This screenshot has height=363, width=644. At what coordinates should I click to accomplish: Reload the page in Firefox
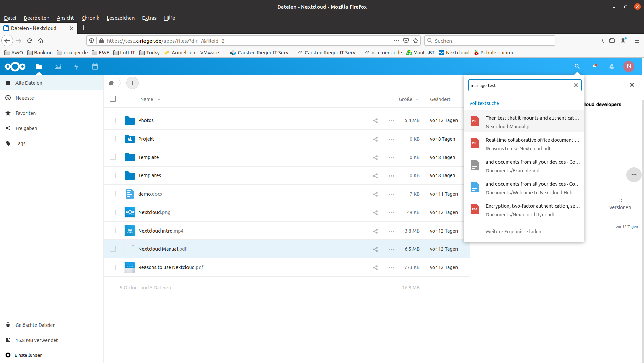tap(30, 41)
